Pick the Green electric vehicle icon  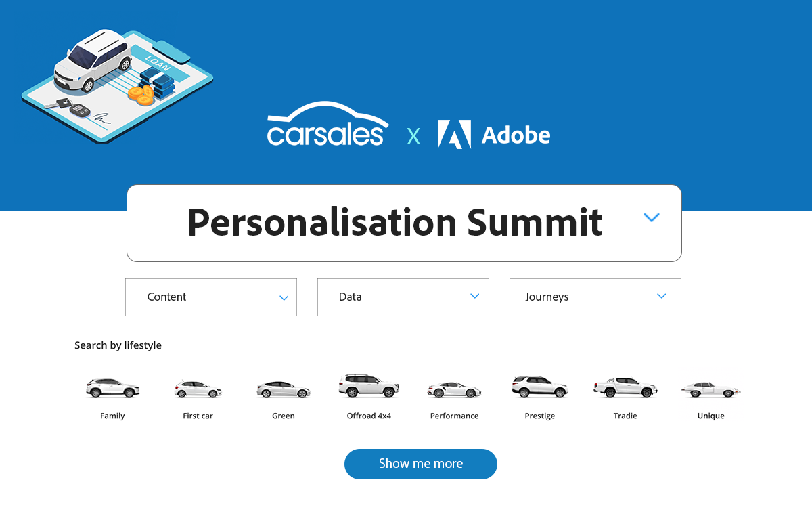click(x=283, y=389)
